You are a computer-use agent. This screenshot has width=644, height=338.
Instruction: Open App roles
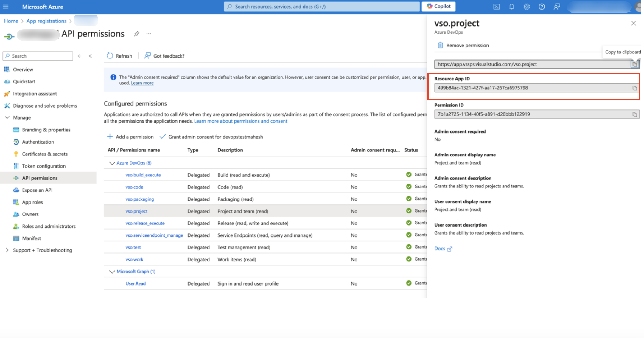(x=32, y=202)
